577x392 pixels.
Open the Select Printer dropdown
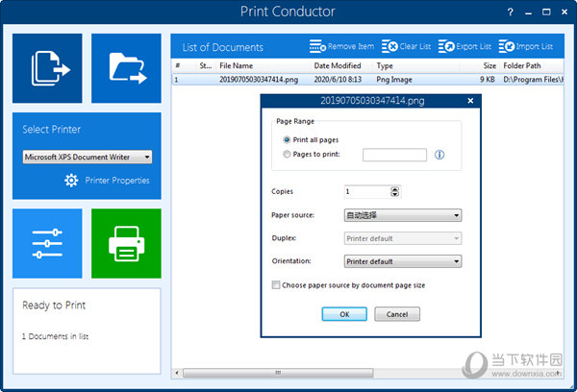88,157
